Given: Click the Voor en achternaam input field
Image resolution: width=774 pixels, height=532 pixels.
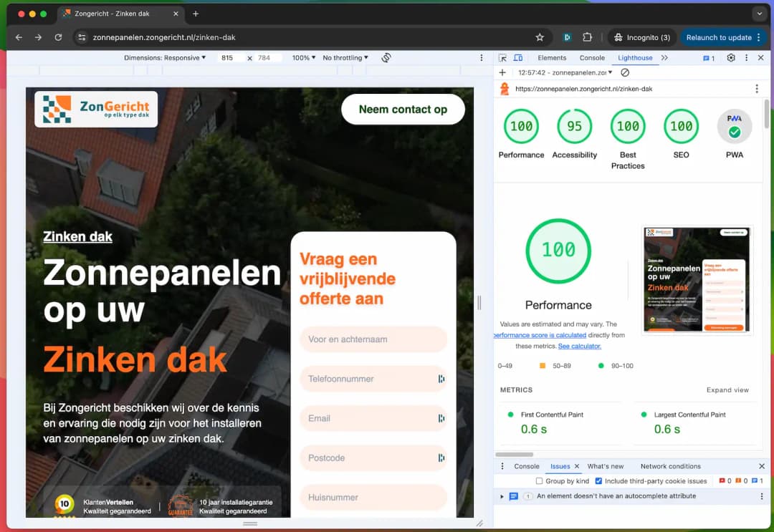Looking at the screenshot, I should coord(373,339).
